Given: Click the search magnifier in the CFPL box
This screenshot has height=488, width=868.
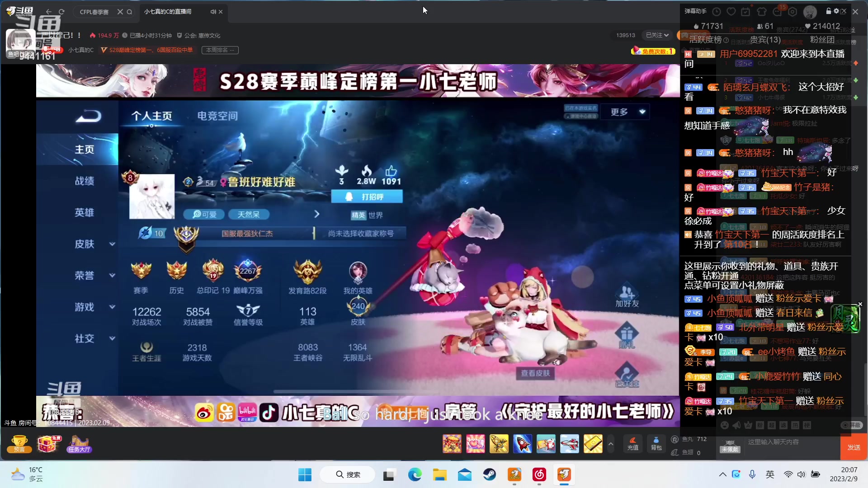Looking at the screenshot, I should pyautogui.click(x=130, y=12).
